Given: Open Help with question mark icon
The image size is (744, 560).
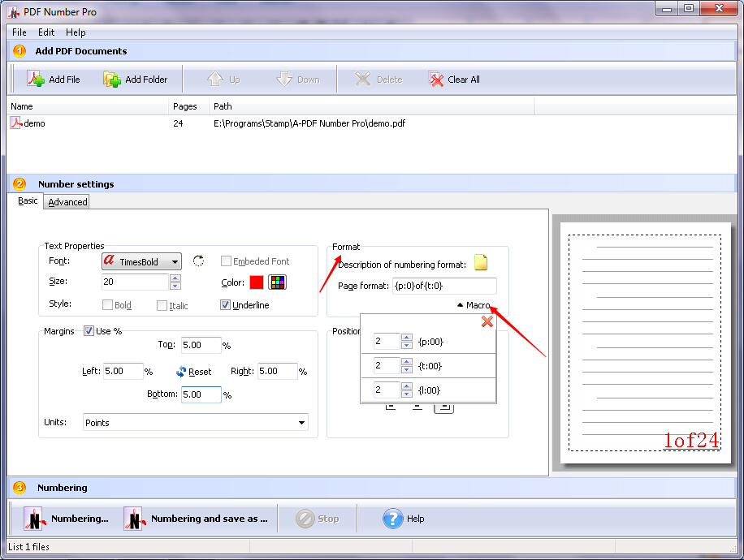Looking at the screenshot, I should click(393, 519).
